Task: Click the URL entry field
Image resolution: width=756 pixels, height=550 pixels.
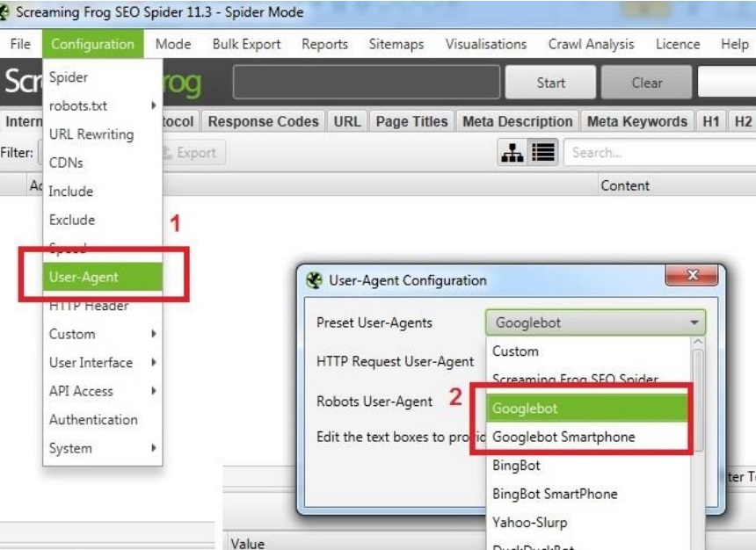Action: (x=366, y=83)
